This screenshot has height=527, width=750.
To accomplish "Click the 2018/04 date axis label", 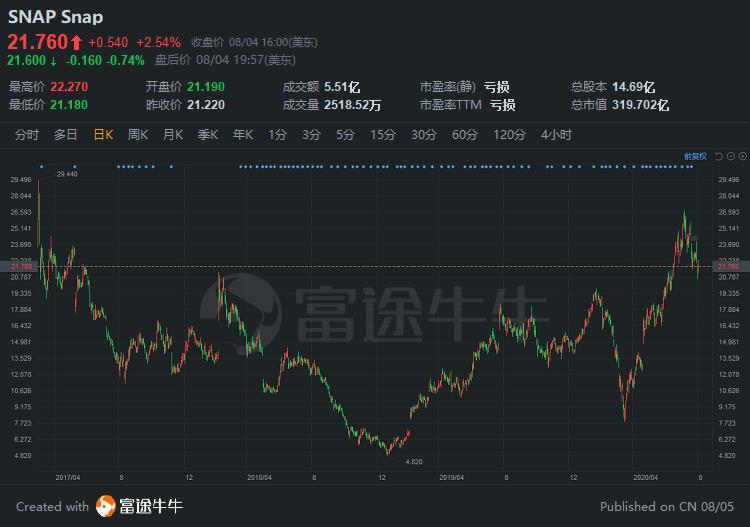I will point(259,478).
